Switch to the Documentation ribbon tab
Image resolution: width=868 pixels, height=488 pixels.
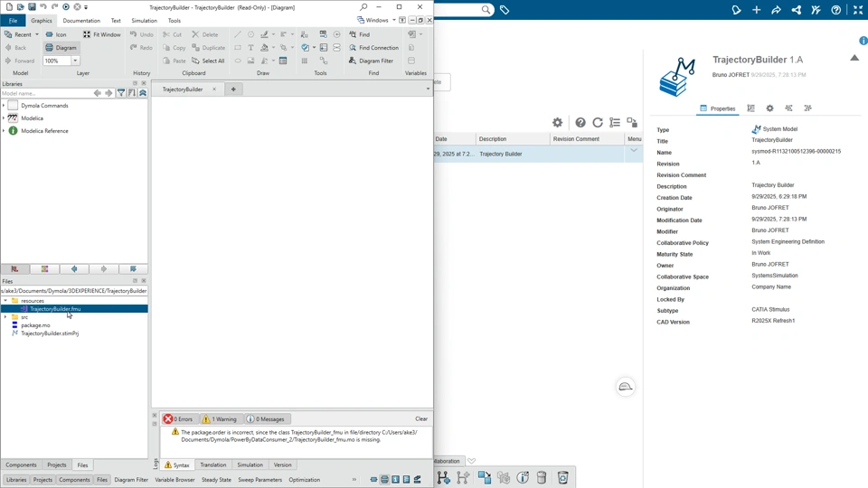click(81, 21)
